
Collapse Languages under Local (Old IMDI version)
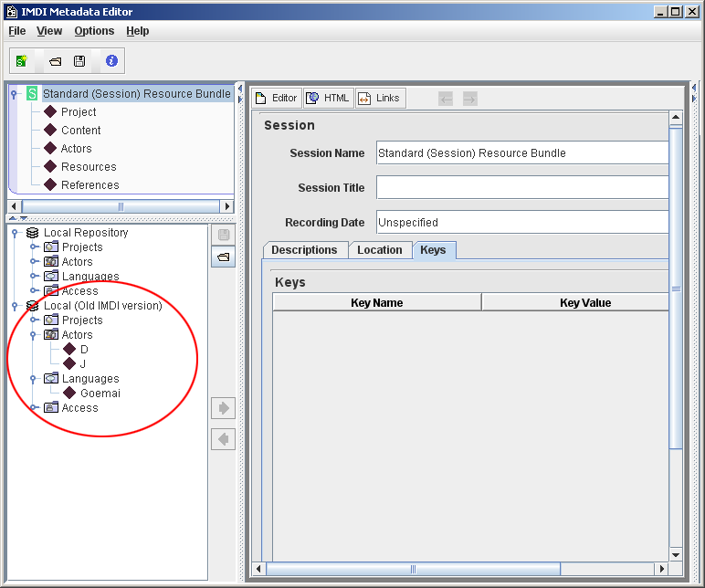(x=33, y=380)
